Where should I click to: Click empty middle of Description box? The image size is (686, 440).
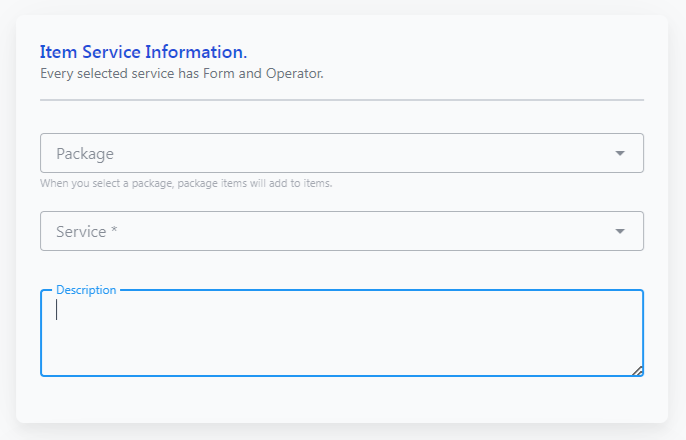pos(342,337)
